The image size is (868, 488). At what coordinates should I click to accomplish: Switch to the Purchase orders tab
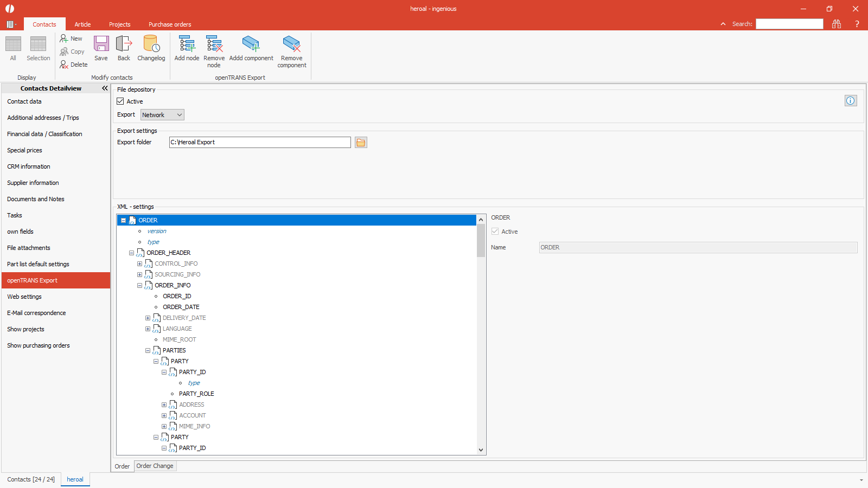tap(170, 24)
